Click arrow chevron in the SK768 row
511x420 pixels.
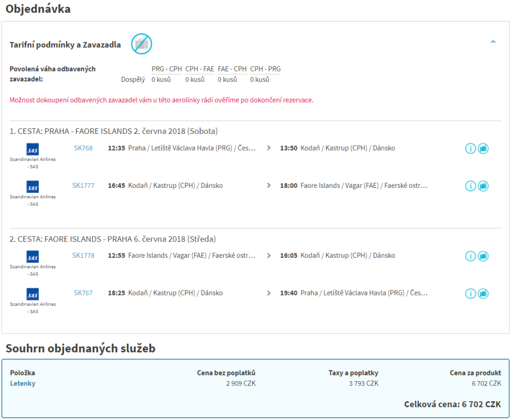[x=269, y=148]
